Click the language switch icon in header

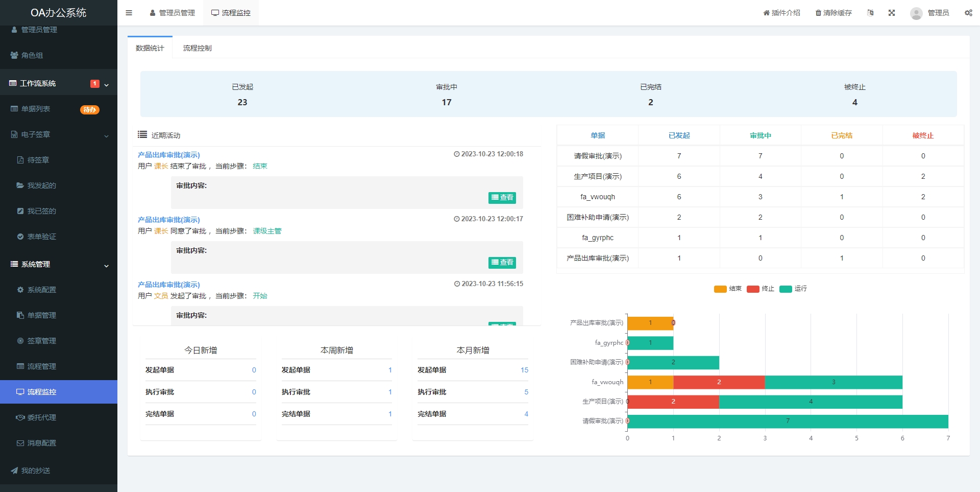coord(870,13)
